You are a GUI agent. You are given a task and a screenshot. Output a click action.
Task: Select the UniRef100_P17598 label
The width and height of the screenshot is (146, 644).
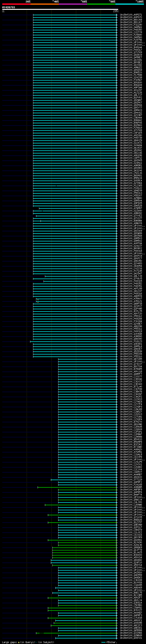tap(131, 75)
